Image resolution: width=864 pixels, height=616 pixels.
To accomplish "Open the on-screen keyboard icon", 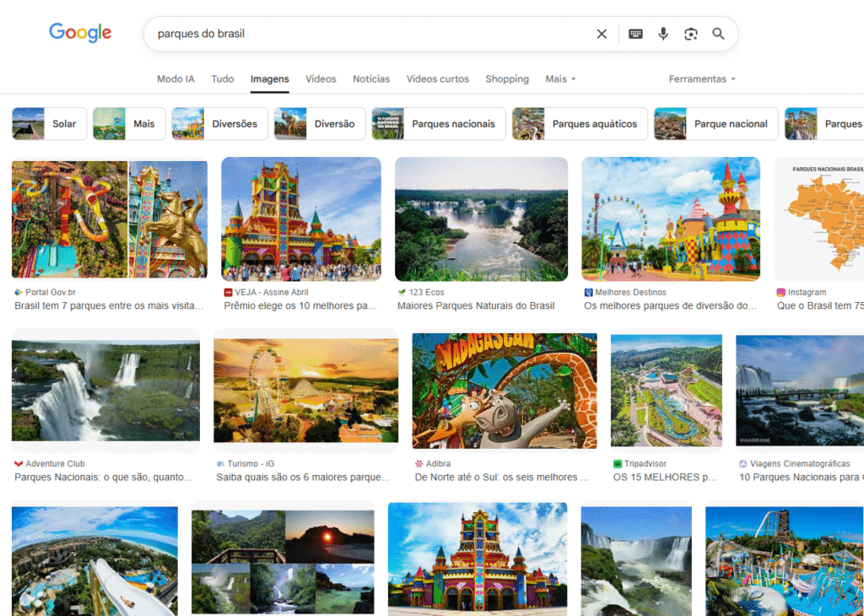I will [x=635, y=34].
